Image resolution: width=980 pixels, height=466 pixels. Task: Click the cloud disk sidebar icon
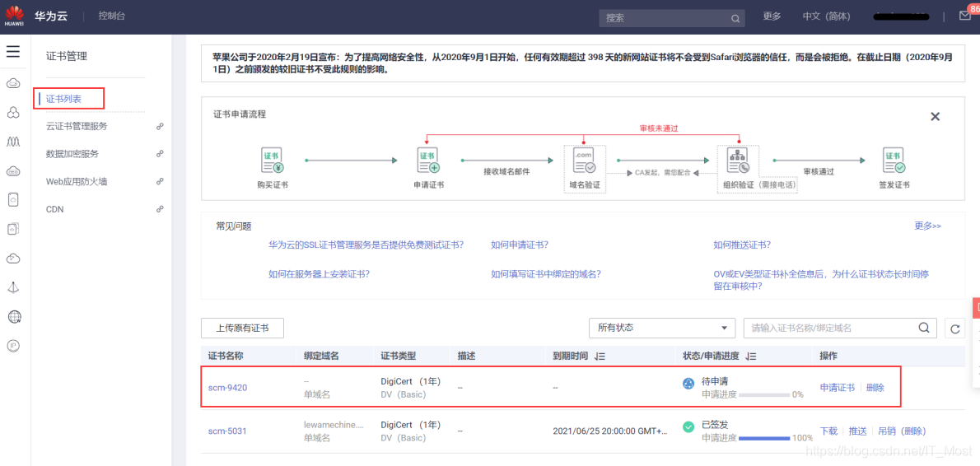pos(13,170)
